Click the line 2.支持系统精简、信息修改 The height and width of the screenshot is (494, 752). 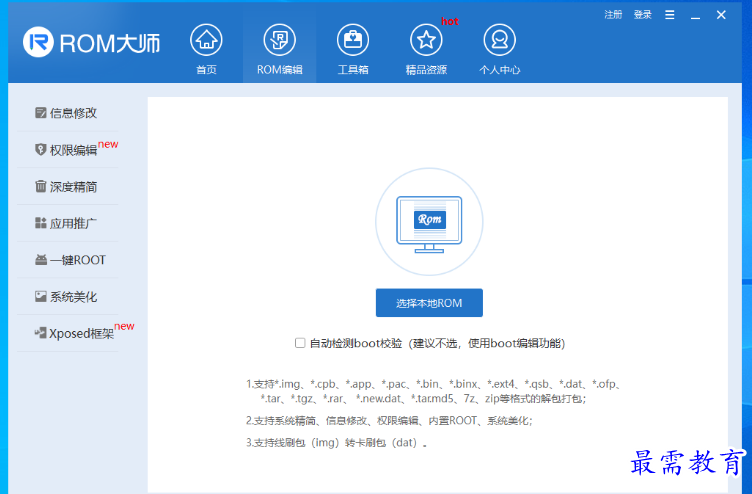coord(389,421)
